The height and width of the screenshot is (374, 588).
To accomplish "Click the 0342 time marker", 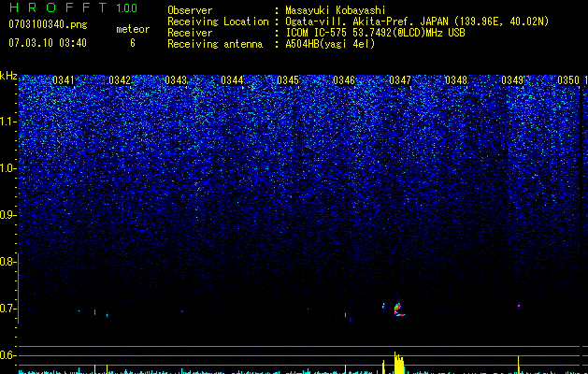I will [x=120, y=80].
